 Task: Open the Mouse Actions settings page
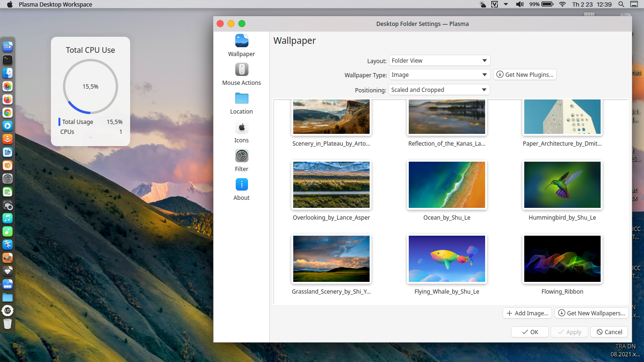click(241, 74)
